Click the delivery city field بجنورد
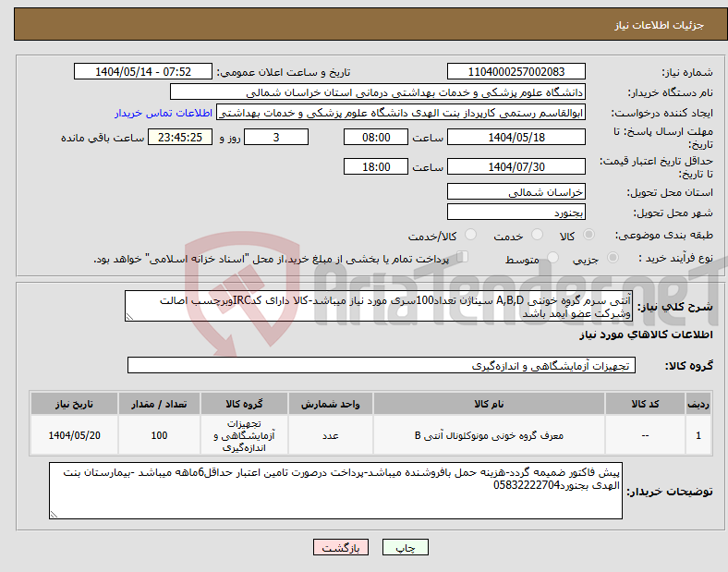Image resolution: width=728 pixels, height=572 pixels. [x=516, y=212]
